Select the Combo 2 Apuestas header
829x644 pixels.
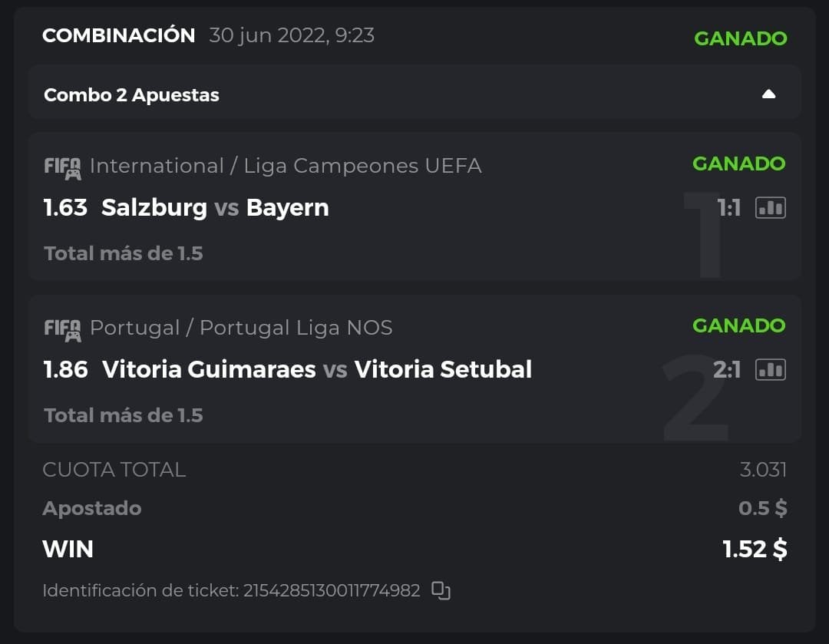pyautogui.click(x=131, y=95)
